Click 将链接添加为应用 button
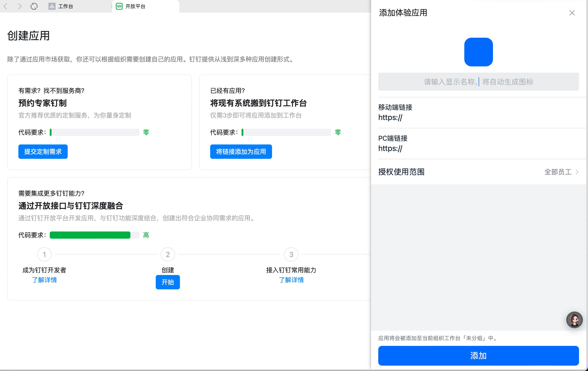588x371 pixels. tap(241, 152)
